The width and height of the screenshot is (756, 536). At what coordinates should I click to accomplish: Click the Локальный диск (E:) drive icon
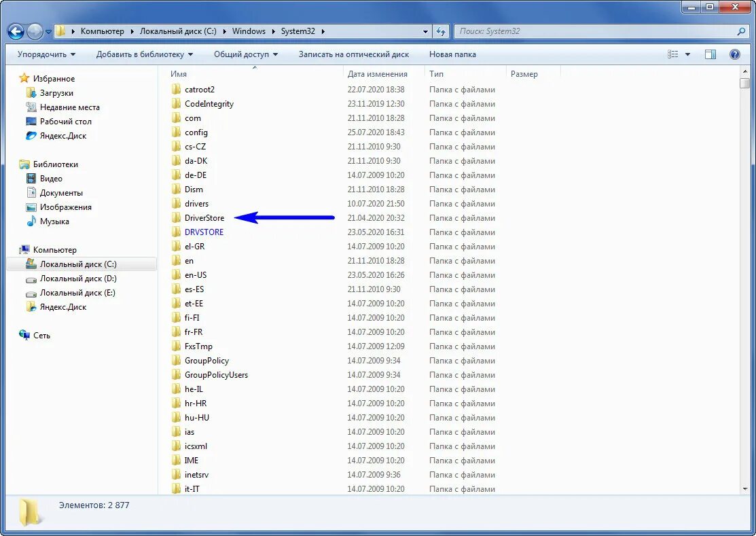click(x=31, y=293)
